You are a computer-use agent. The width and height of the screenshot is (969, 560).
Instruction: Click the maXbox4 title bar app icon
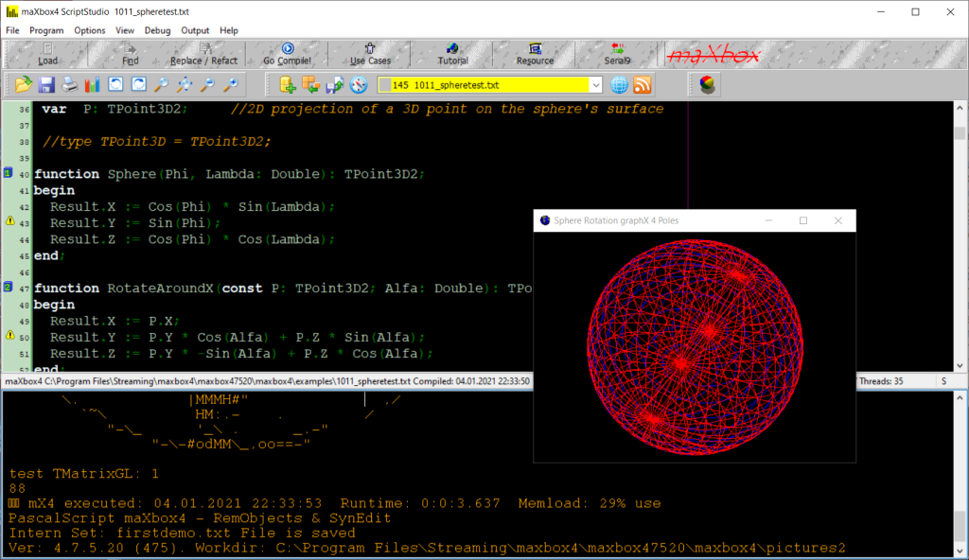(11, 11)
